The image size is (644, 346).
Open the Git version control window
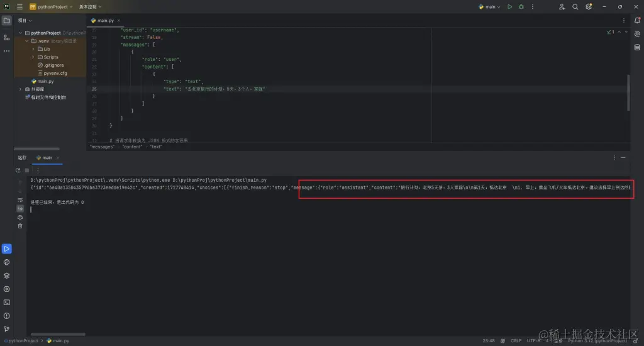[6, 329]
